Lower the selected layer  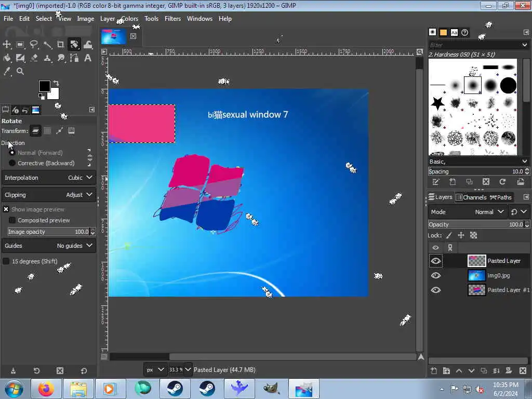tap(471, 371)
